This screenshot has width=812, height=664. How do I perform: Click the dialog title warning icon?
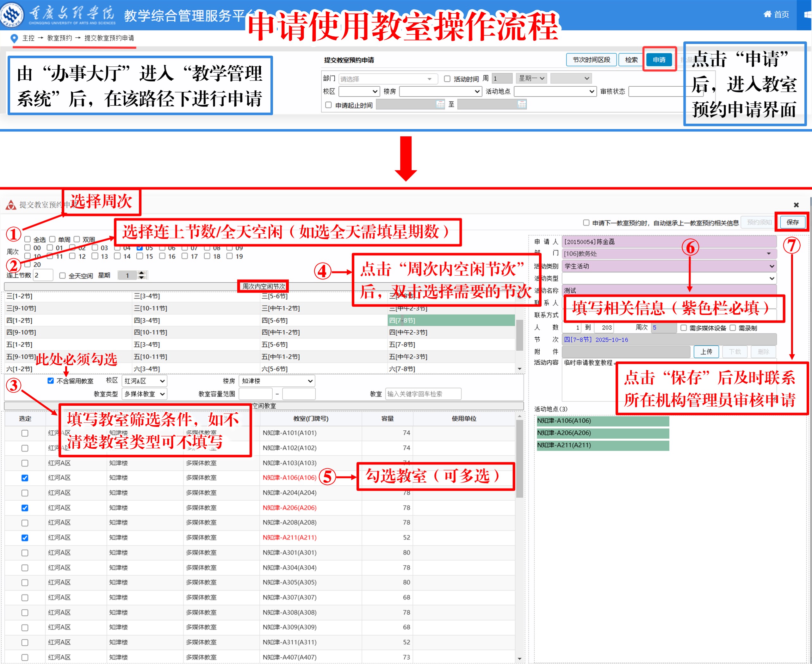[x=11, y=205]
